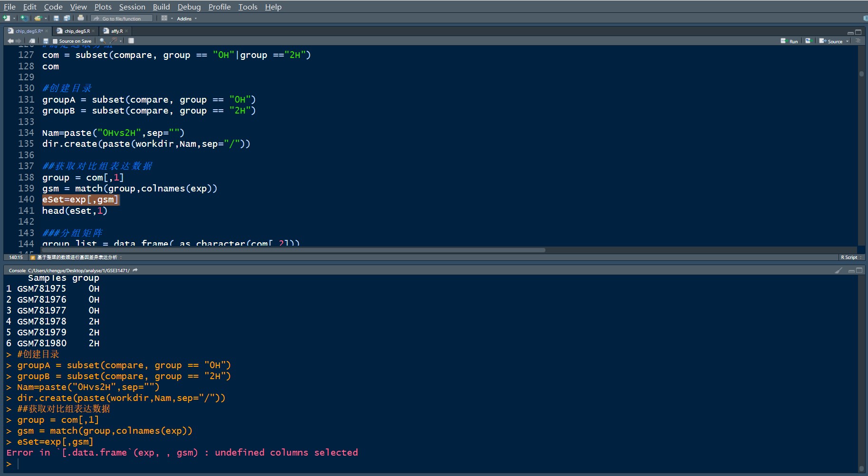Place cursor at the console prompt
The image size is (868, 476).
19,464
